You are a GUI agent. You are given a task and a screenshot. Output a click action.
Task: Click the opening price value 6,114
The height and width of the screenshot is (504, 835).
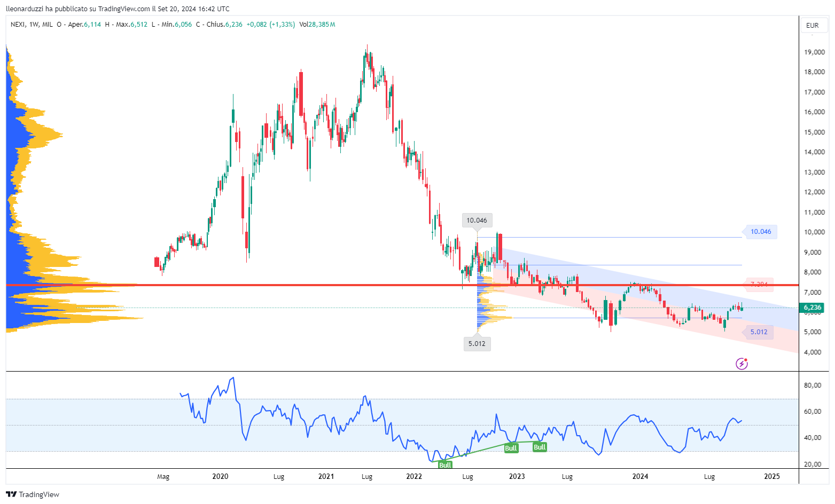click(92, 25)
